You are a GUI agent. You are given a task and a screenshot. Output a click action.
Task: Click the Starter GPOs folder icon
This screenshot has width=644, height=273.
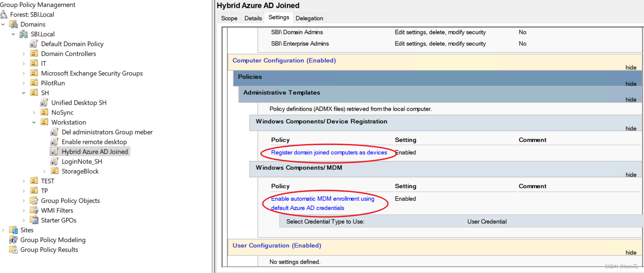point(34,220)
